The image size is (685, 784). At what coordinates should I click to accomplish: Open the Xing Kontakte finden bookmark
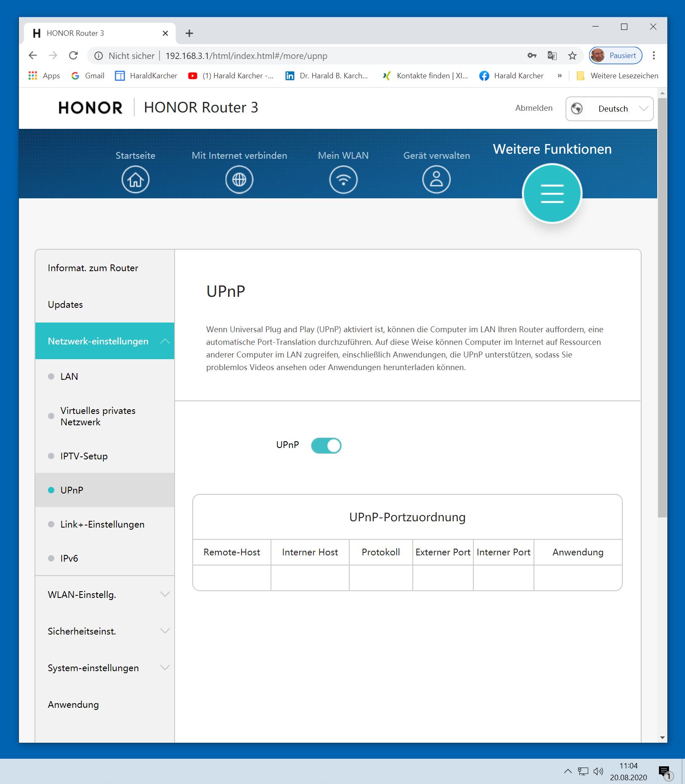coord(425,76)
